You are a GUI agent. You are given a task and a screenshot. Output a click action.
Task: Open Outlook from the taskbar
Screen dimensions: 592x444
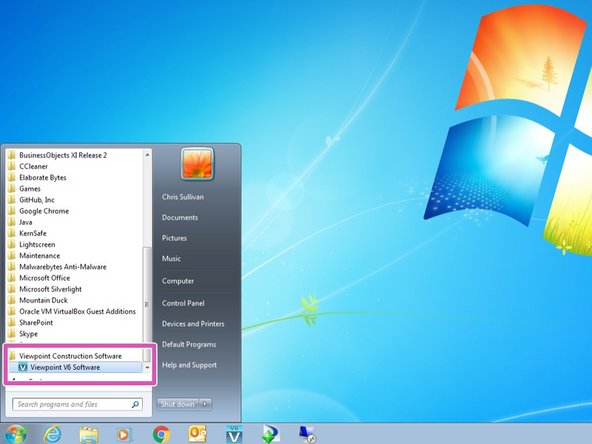point(197,434)
